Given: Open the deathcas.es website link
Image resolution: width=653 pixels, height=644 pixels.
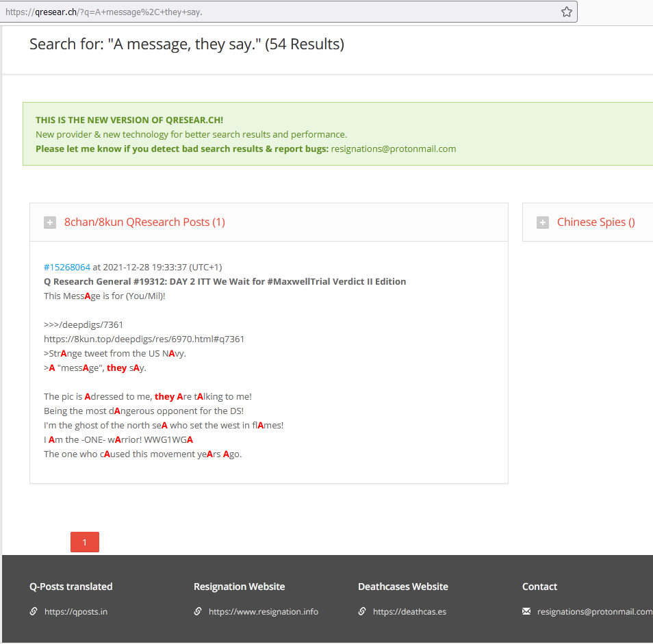Looking at the screenshot, I should [409, 612].
